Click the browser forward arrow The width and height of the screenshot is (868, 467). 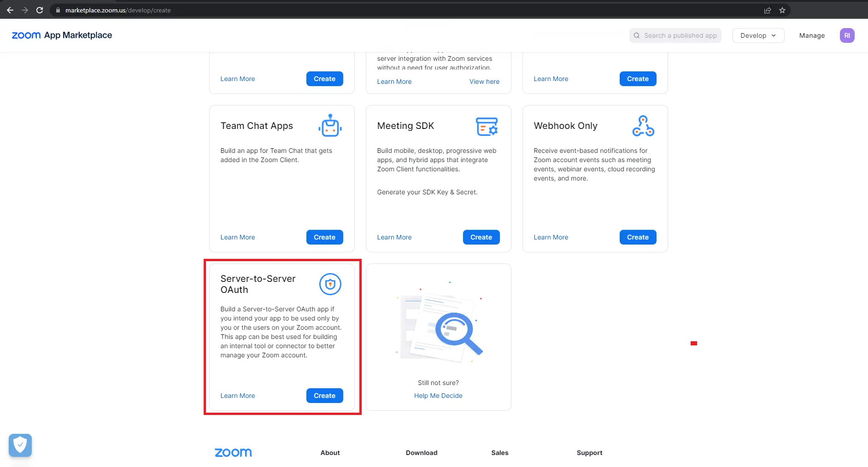click(x=25, y=10)
